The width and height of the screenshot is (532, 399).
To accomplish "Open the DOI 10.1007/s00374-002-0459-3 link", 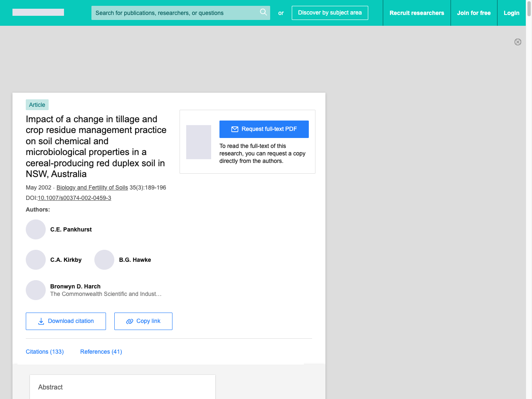I will click(x=74, y=198).
